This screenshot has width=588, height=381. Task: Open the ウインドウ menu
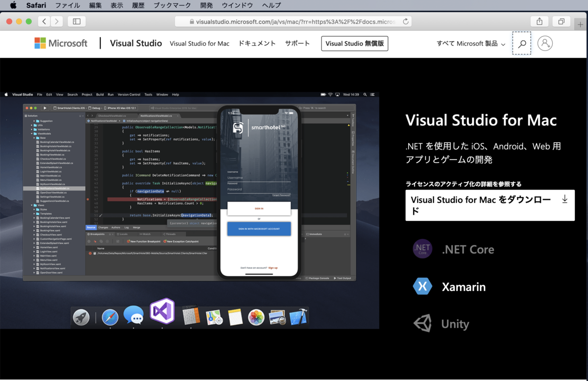(x=238, y=5)
